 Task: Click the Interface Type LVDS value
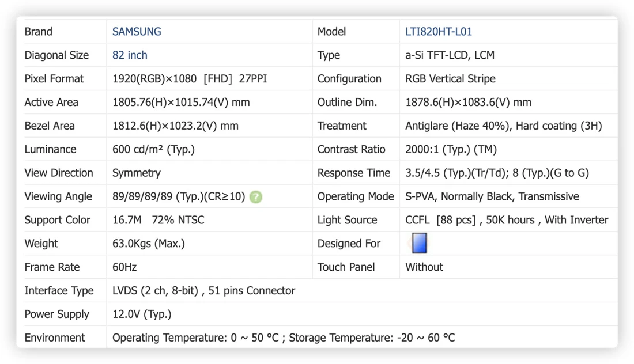pyautogui.click(x=204, y=291)
